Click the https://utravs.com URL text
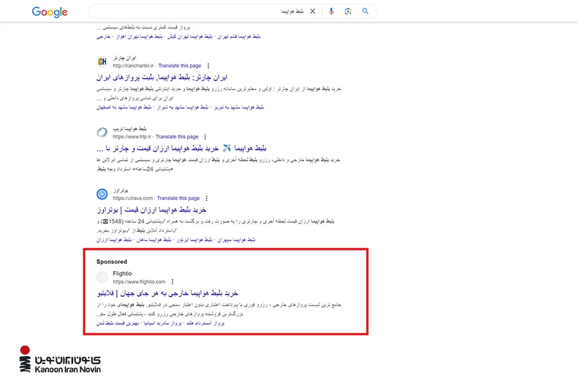This screenshot has width=588, height=392. pos(133,199)
